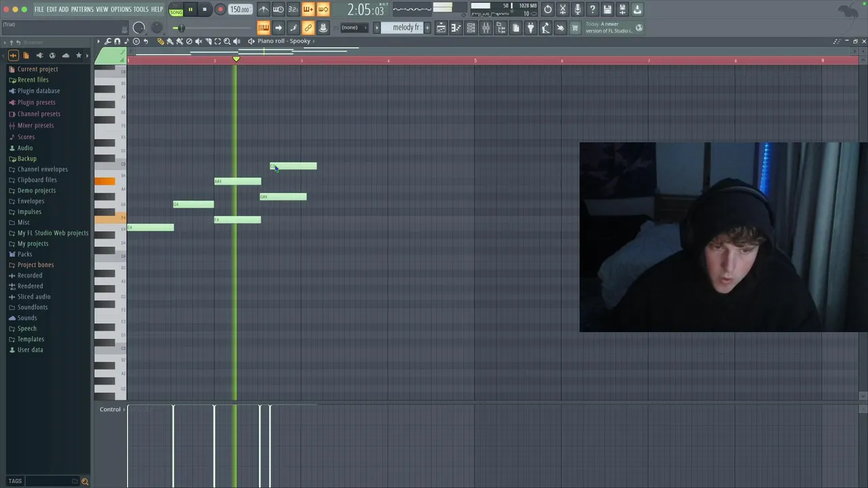Open the piano roll wrench tools menu
Viewport: 868px width, 488px height.
[108, 41]
